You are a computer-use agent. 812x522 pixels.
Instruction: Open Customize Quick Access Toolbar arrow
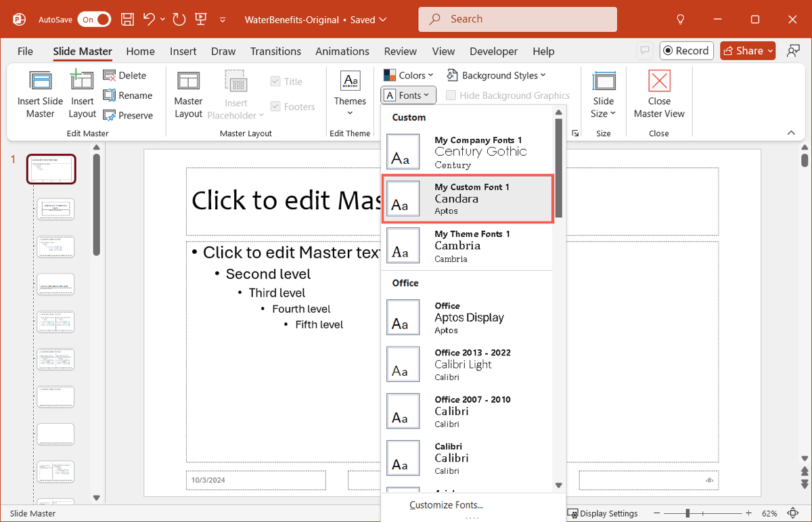coord(223,20)
